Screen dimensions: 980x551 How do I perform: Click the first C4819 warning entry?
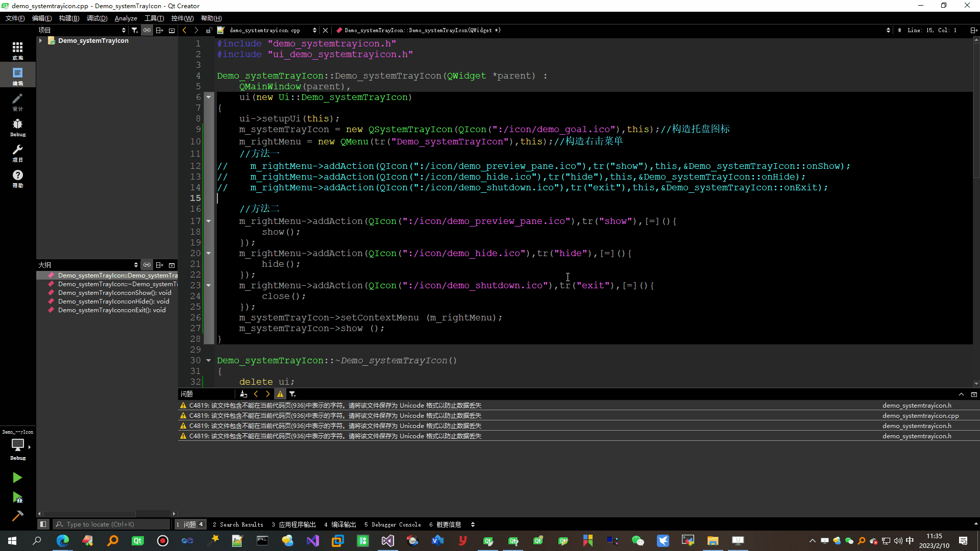335,406
